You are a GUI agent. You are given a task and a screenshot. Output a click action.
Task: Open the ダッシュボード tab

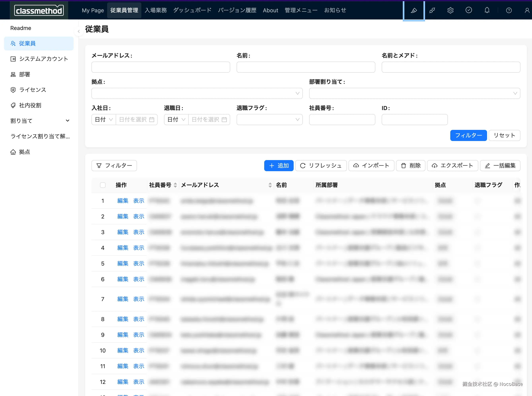point(192,10)
